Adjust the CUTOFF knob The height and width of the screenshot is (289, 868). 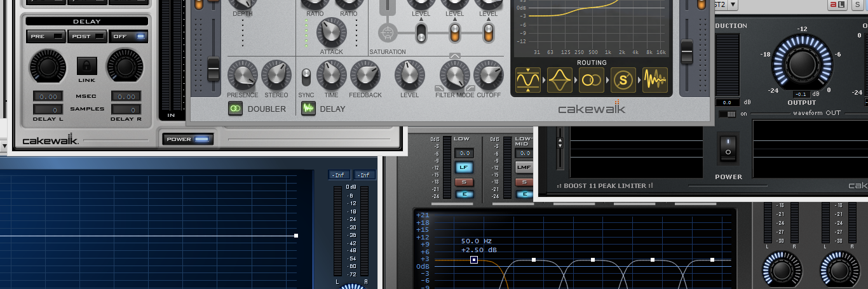[489, 75]
